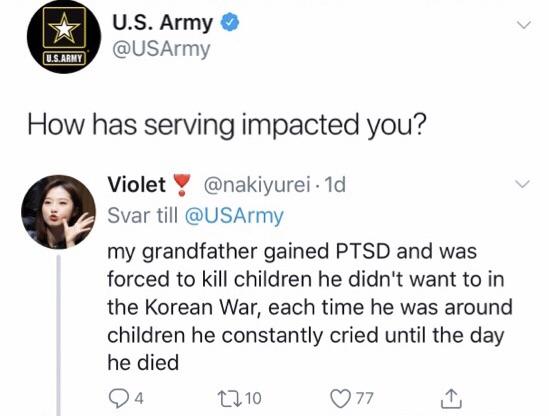Open the U.S. Army profile avatar

(64, 37)
